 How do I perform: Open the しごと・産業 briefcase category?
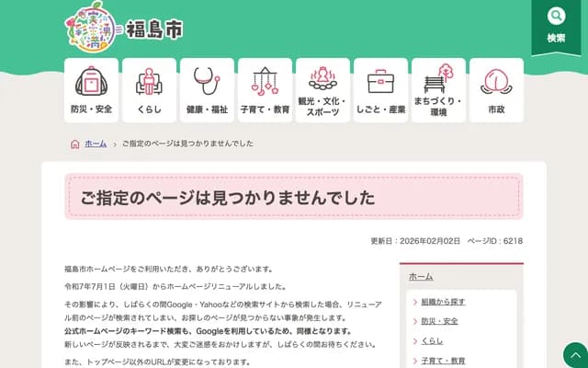tap(380, 90)
